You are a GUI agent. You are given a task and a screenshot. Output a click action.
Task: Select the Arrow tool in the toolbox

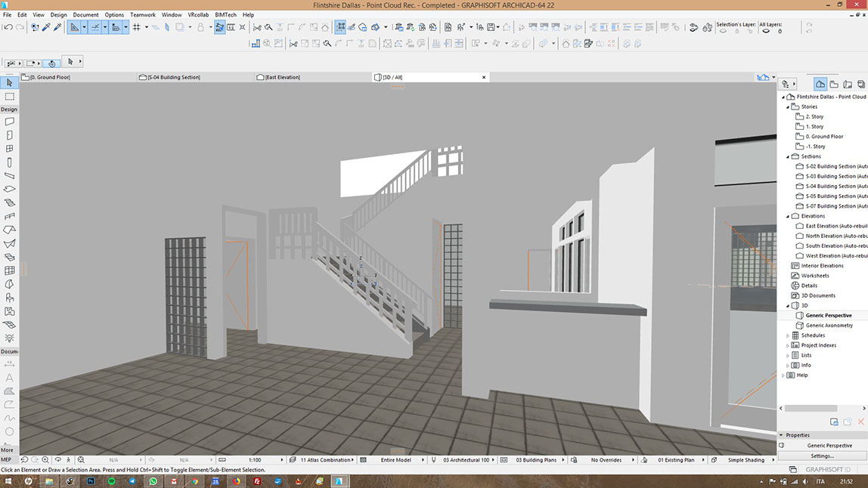click(10, 83)
